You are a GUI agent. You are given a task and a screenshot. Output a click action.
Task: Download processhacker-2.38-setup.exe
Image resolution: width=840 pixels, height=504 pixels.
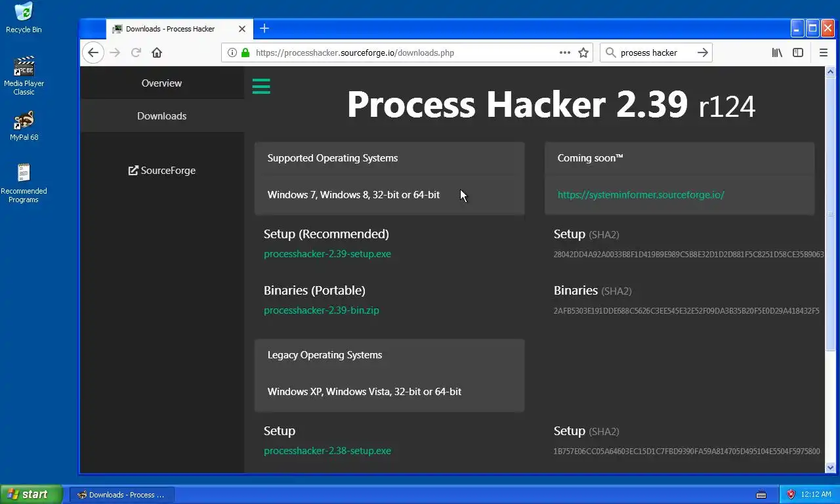pos(327,451)
